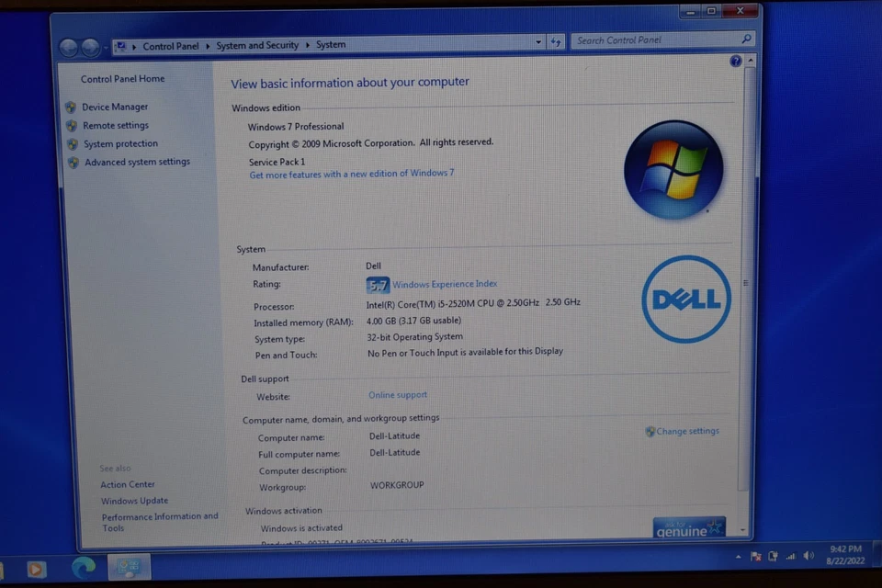Click the speaker icon to show volume slider

(x=808, y=556)
